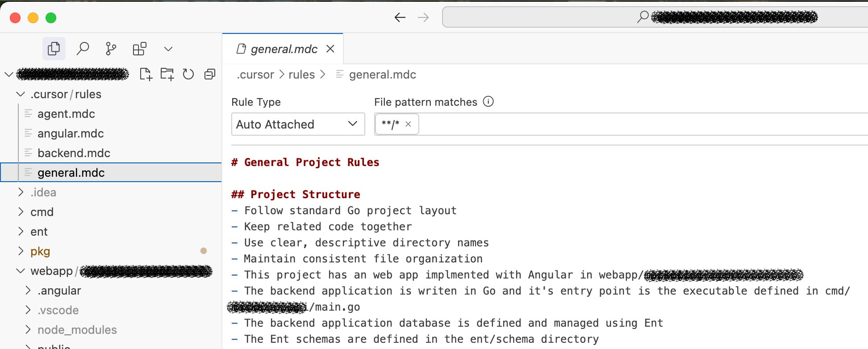
Task: Go back using left arrow
Action: click(x=400, y=17)
